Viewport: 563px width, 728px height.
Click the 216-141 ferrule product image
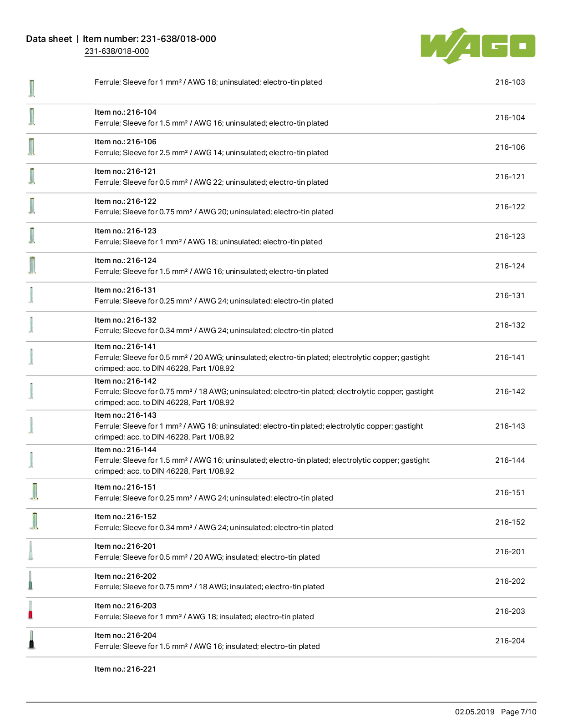(31, 357)
